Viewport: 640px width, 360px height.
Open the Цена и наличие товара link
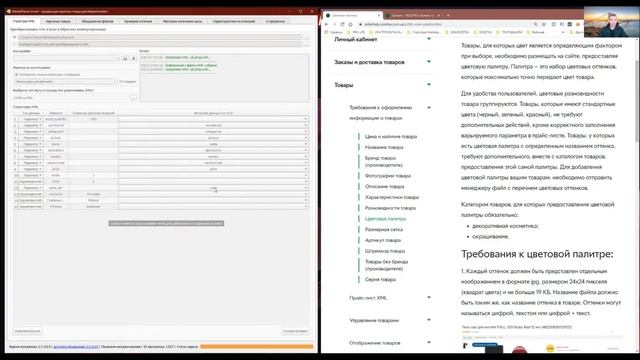click(391, 137)
